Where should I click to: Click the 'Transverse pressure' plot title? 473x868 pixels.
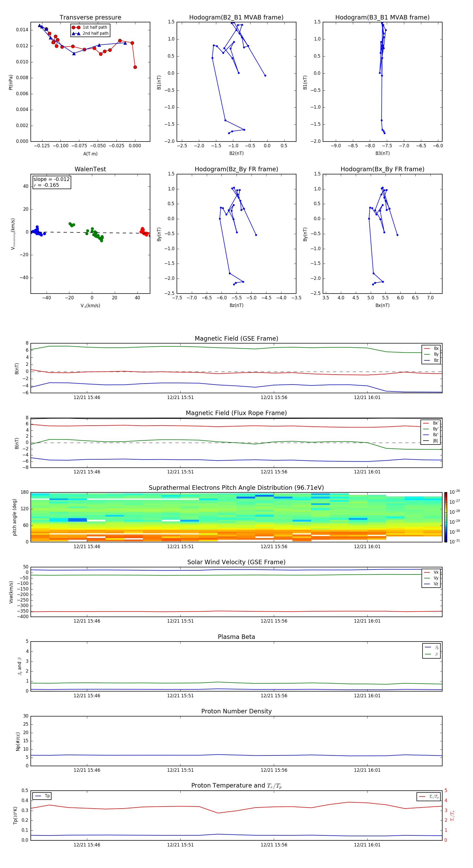pyautogui.click(x=90, y=18)
